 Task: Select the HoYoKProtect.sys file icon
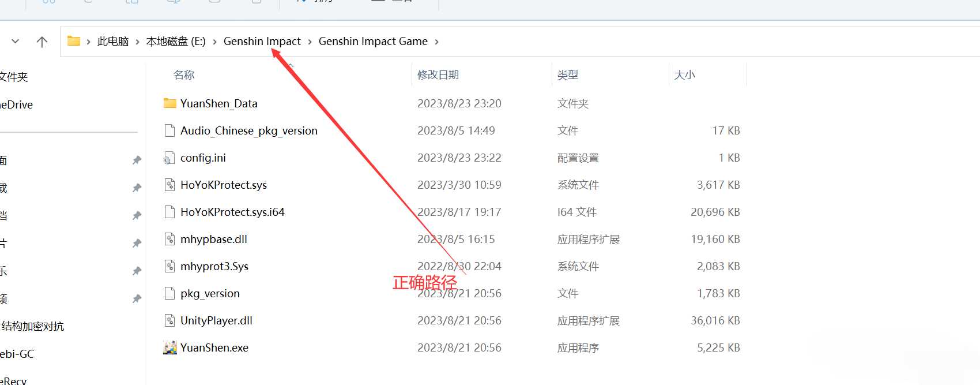click(x=169, y=185)
